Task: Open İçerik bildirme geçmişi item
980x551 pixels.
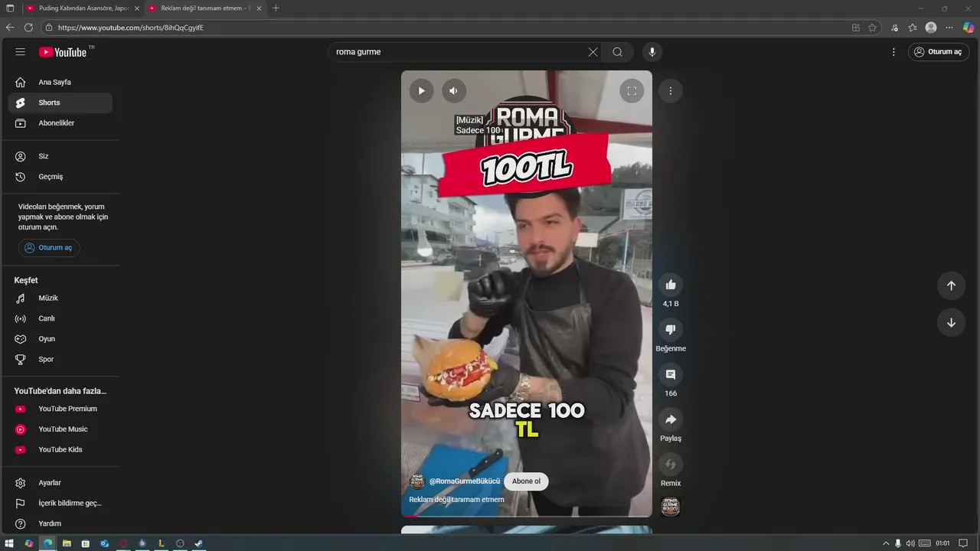Action: (x=60, y=504)
